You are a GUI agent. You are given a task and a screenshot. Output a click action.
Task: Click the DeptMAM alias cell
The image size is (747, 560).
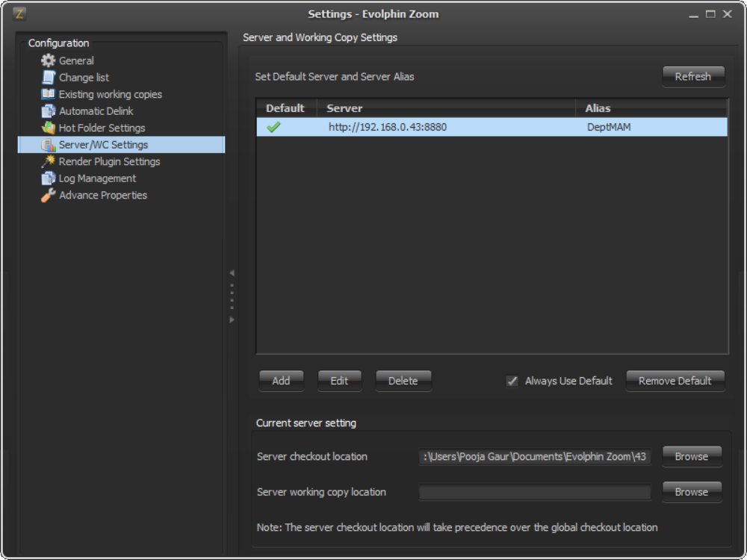(x=609, y=127)
